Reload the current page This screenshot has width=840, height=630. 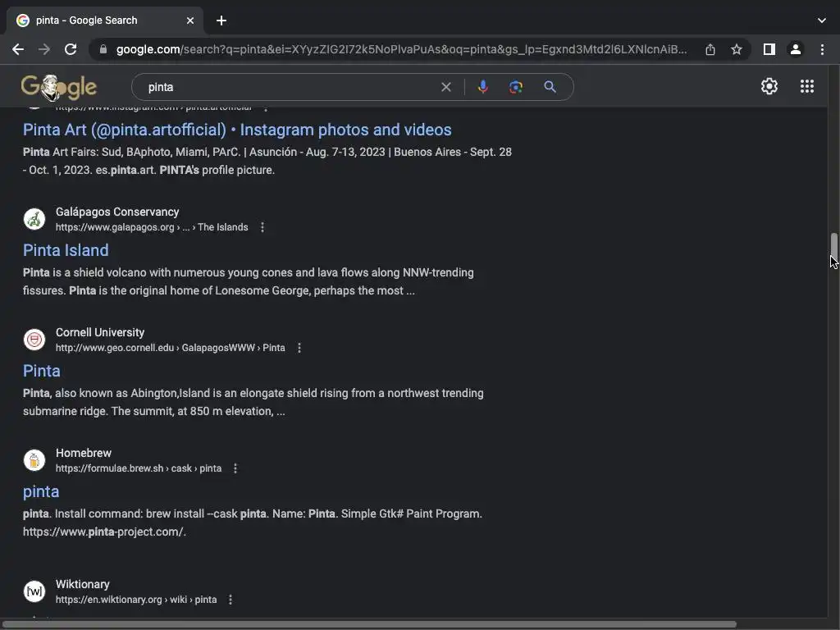[71, 49]
